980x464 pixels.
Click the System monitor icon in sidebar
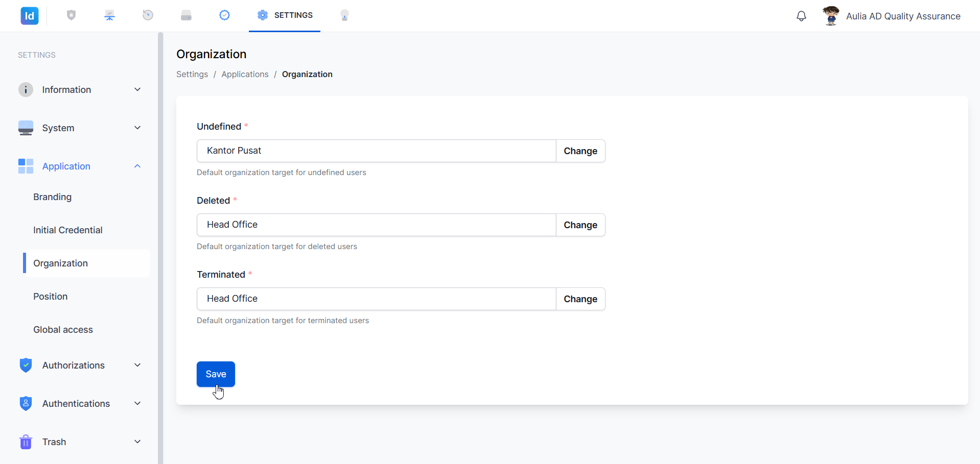point(26,128)
